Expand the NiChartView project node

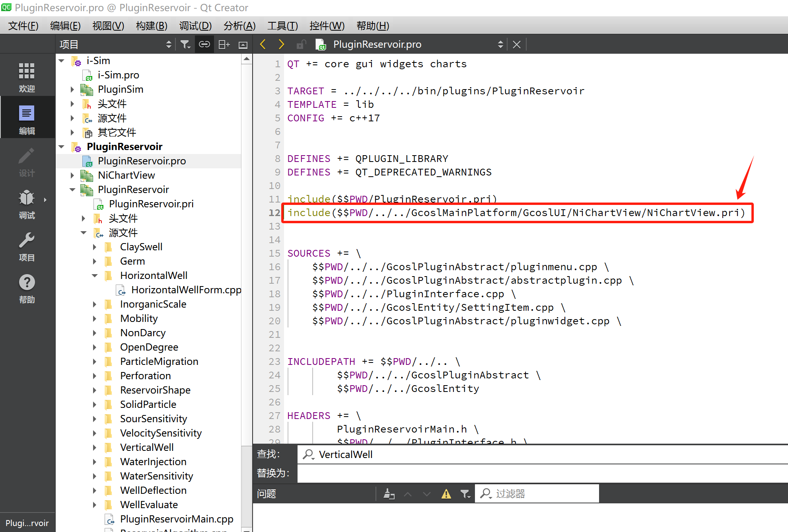coord(72,175)
